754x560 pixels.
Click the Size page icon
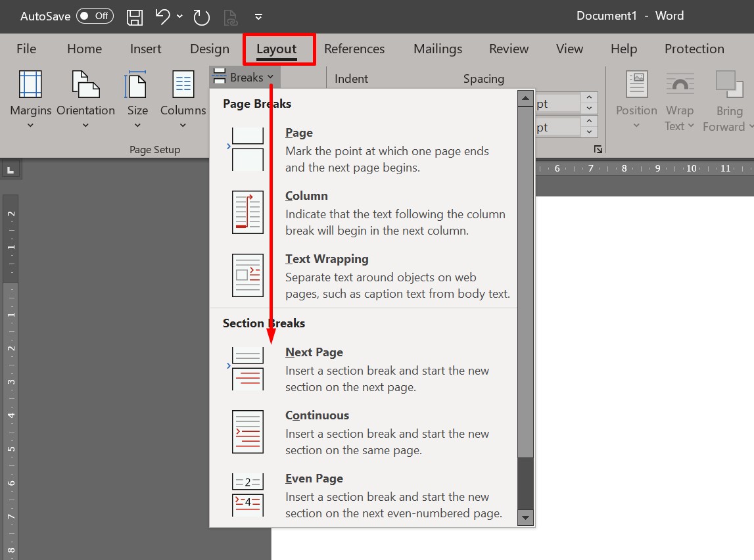136,84
